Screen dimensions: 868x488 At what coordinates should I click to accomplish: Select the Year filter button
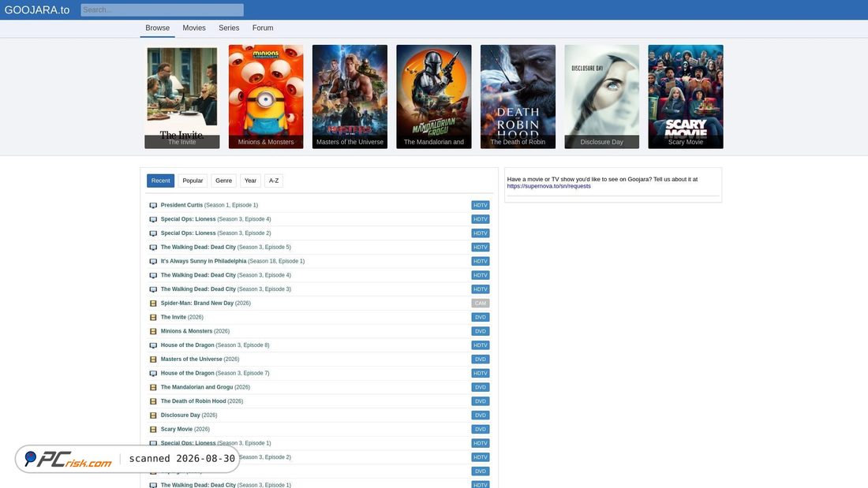click(x=250, y=181)
